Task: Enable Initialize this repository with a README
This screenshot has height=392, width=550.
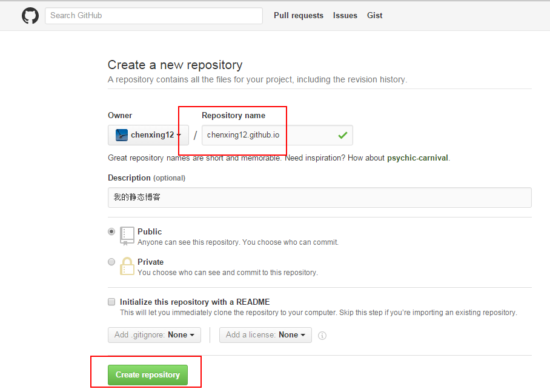Action: click(111, 302)
